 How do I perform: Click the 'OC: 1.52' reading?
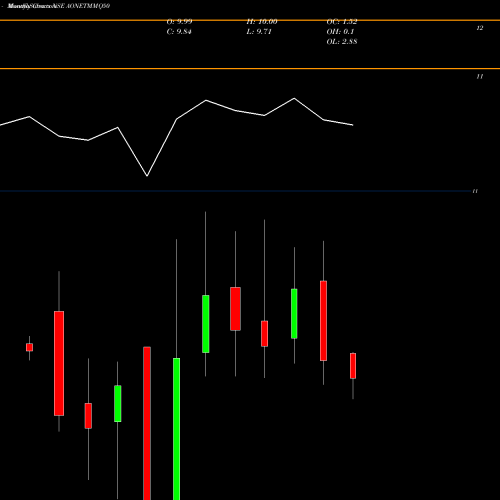pos(342,22)
